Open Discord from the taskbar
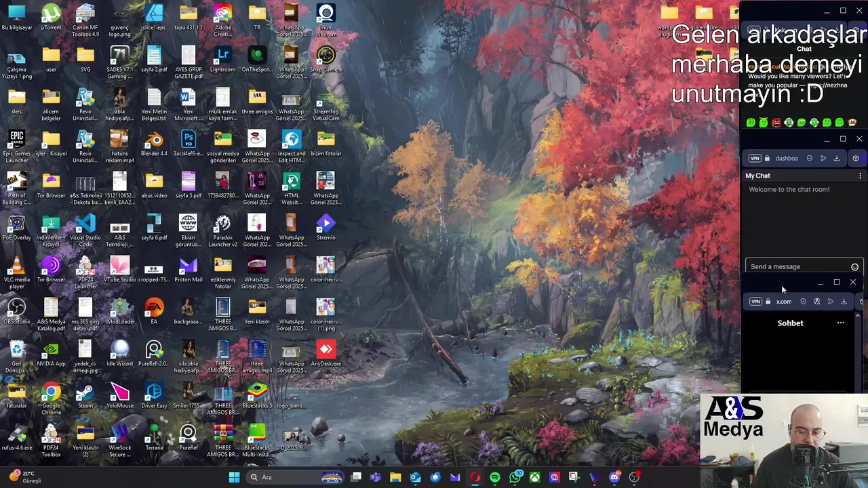 tap(614, 477)
